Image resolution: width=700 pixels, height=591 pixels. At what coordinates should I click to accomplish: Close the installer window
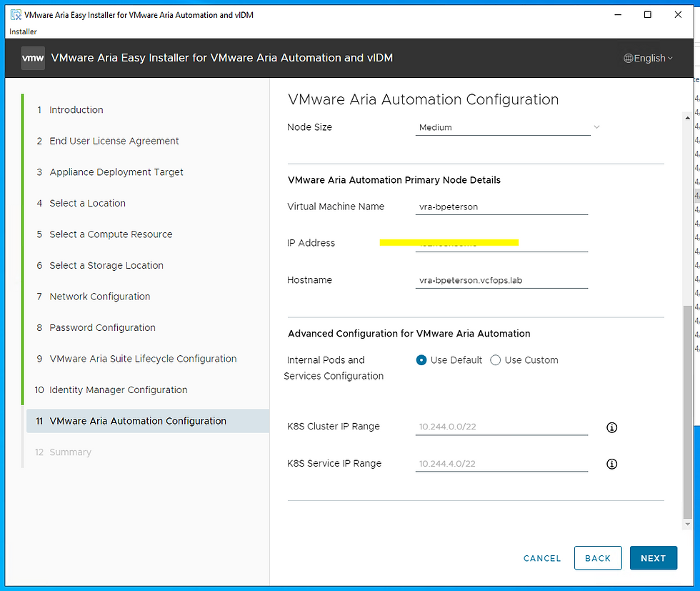click(678, 15)
